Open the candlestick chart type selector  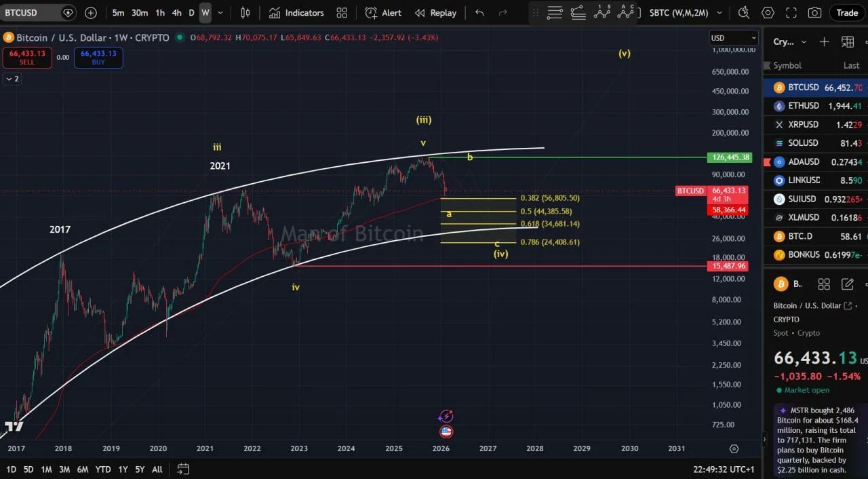point(245,13)
